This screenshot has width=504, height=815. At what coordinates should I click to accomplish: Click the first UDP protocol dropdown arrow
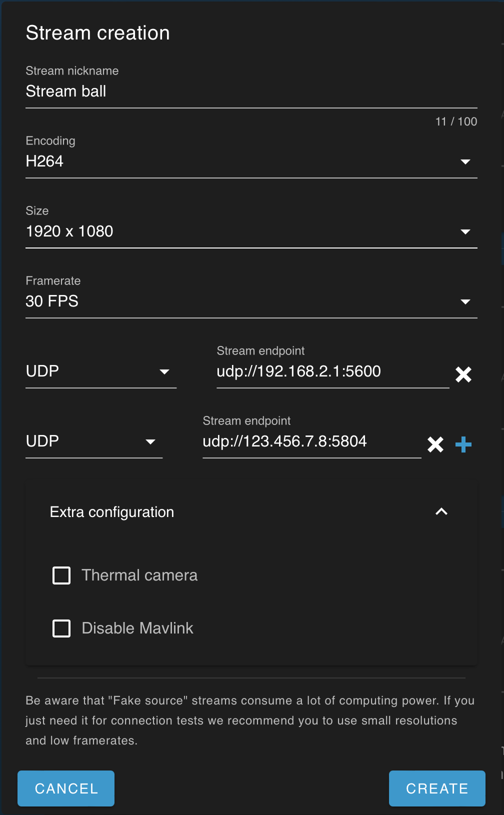(165, 371)
